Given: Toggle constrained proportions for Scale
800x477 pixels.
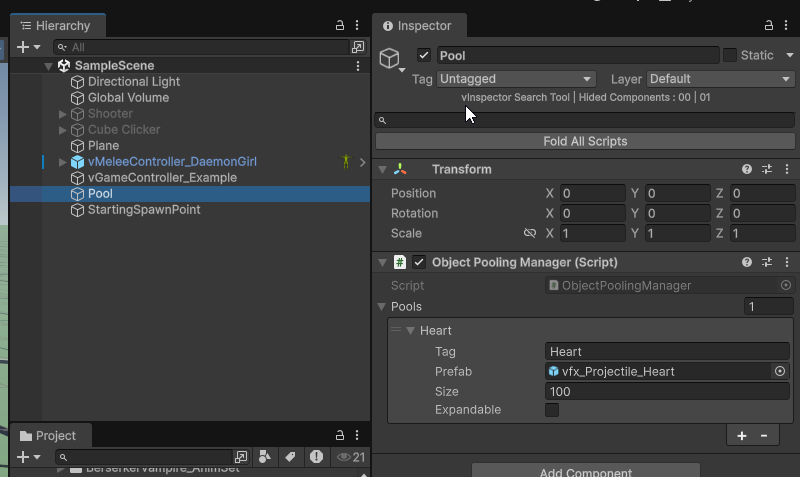Looking at the screenshot, I should [530, 233].
